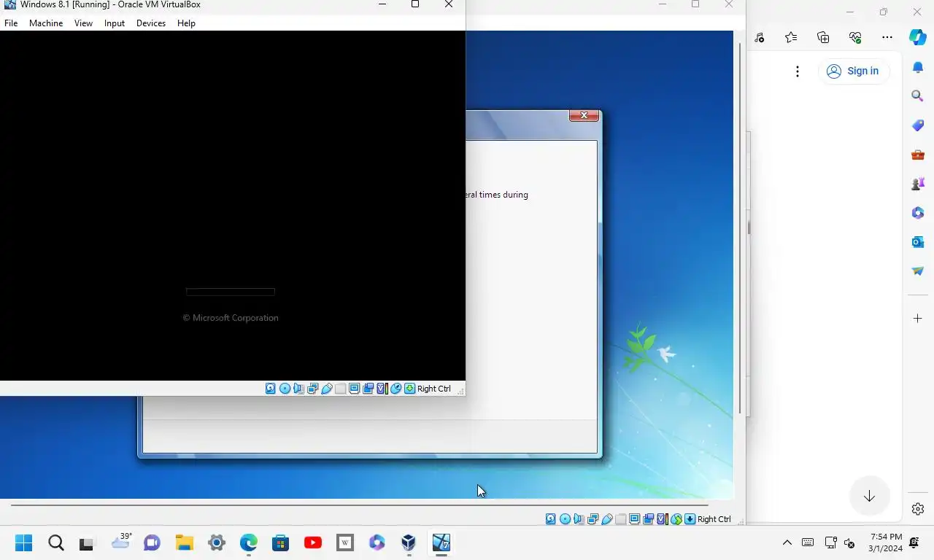Open YouTube app from the taskbar
The width and height of the screenshot is (934, 560).
[x=313, y=542]
